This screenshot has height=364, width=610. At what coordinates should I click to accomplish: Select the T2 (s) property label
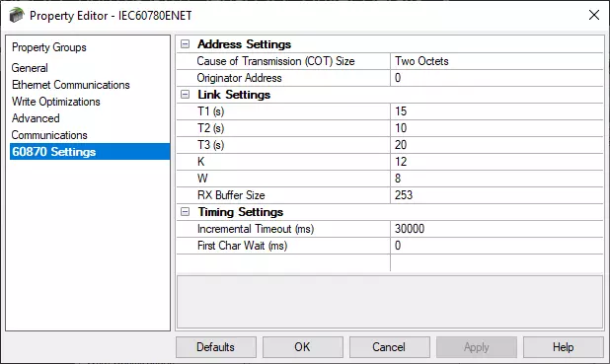(x=210, y=128)
